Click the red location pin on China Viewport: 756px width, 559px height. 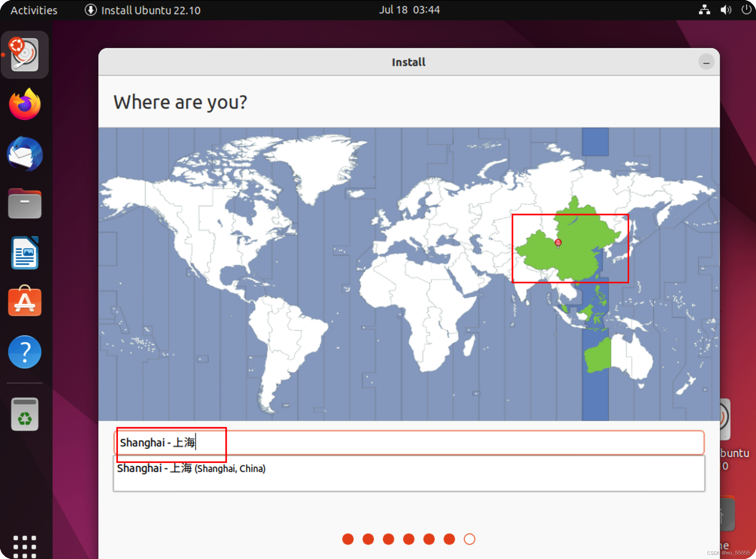click(558, 243)
